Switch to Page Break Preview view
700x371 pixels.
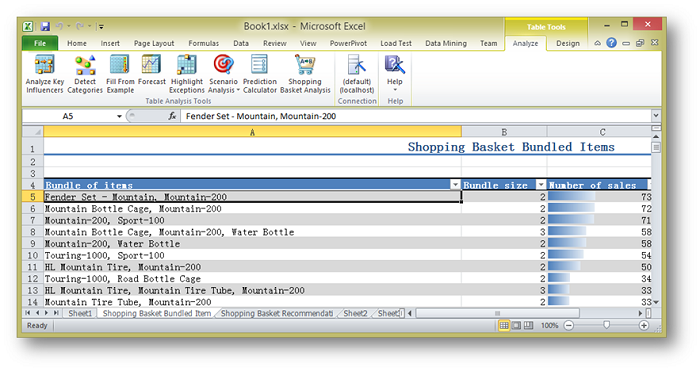pyautogui.click(x=528, y=325)
